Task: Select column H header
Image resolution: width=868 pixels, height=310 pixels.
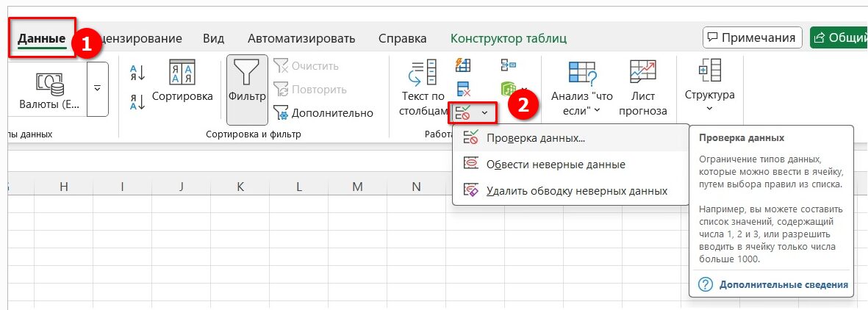Action: (x=64, y=187)
